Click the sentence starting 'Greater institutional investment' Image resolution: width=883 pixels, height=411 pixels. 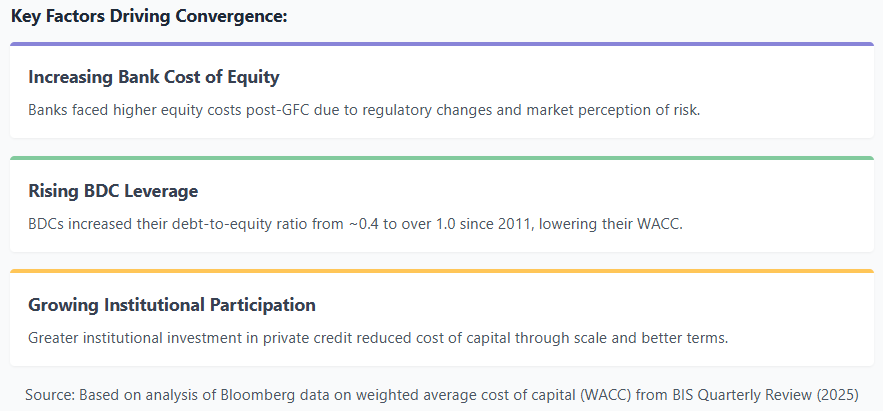(378, 337)
